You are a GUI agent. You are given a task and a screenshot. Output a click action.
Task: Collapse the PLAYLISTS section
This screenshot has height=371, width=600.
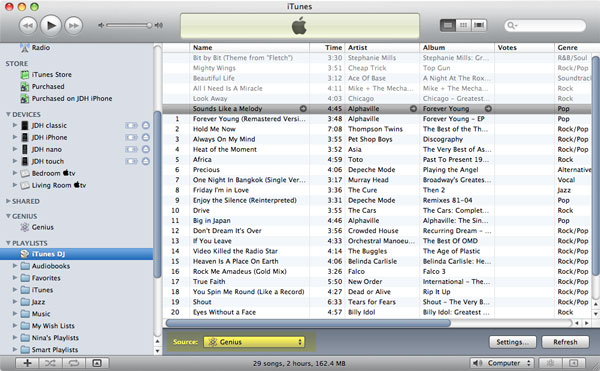click(x=8, y=243)
